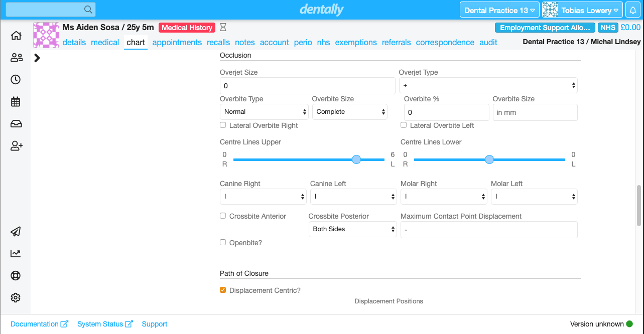The height and width of the screenshot is (334, 644).
Task: Open the calendar sidebar icon
Action: pos(16,102)
